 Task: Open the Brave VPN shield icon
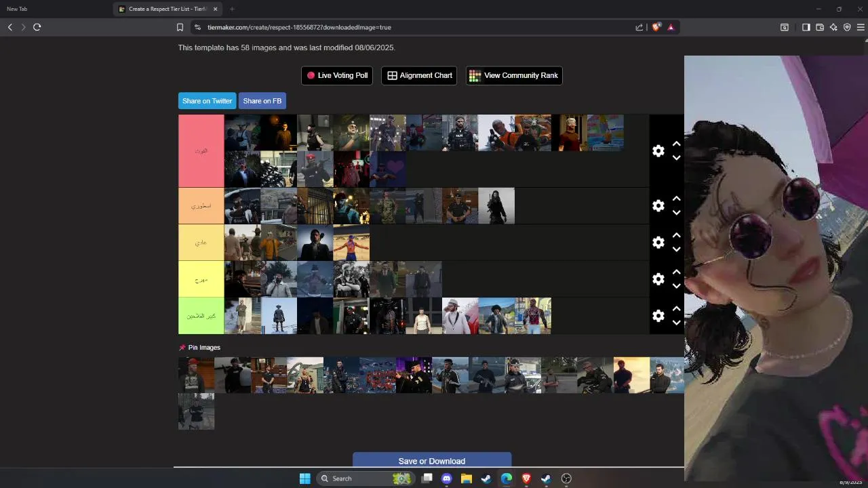847,27
